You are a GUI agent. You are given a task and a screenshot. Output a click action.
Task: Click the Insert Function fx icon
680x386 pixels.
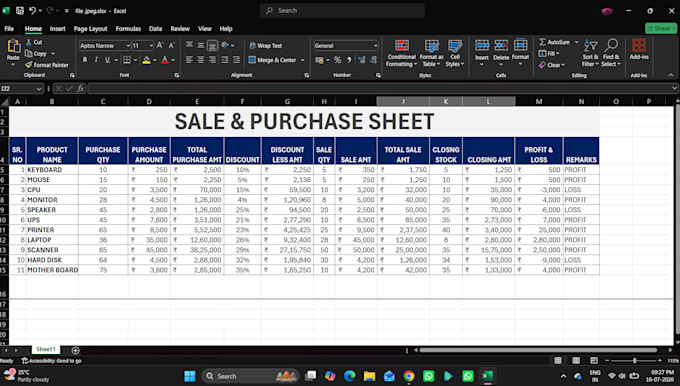pos(81,88)
